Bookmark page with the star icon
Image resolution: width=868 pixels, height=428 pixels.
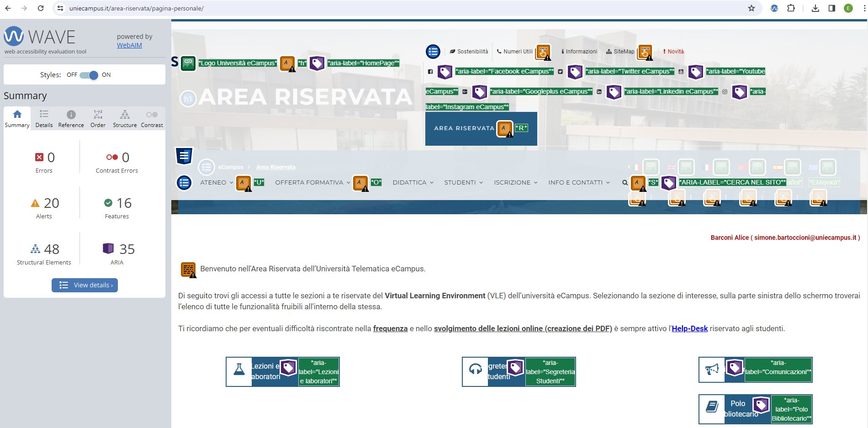click(752, 8)
